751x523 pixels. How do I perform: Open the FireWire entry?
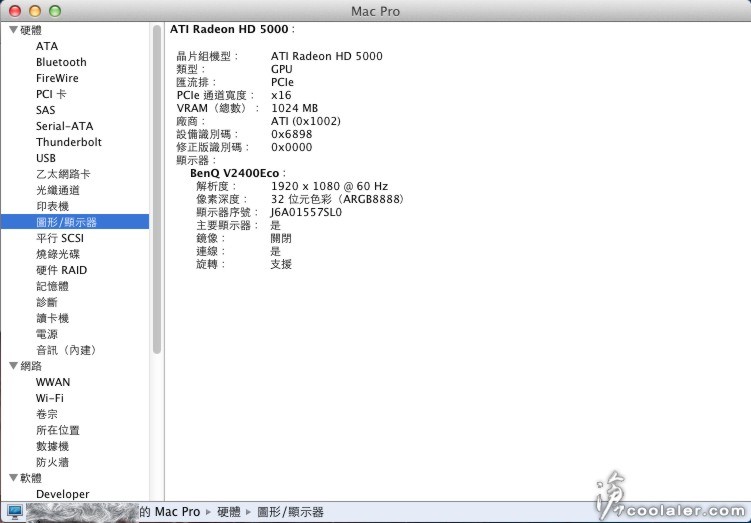[57, 78]
